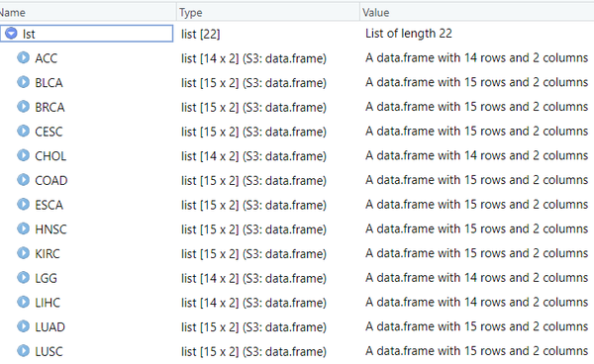Image resolution: width=594 pixels, height=364 pixels.
Task: Select the KIRC row label
Action: coord(48,253)
